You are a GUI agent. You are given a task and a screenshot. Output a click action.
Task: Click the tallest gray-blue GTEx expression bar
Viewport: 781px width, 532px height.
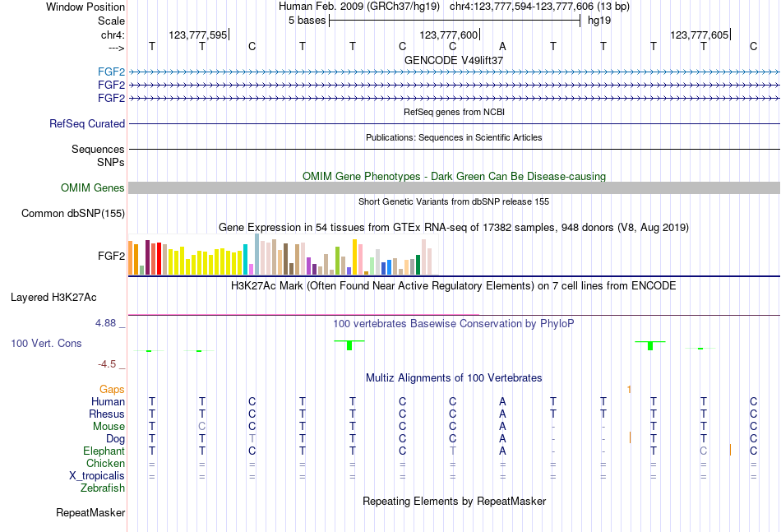click(x=257, y=254)
